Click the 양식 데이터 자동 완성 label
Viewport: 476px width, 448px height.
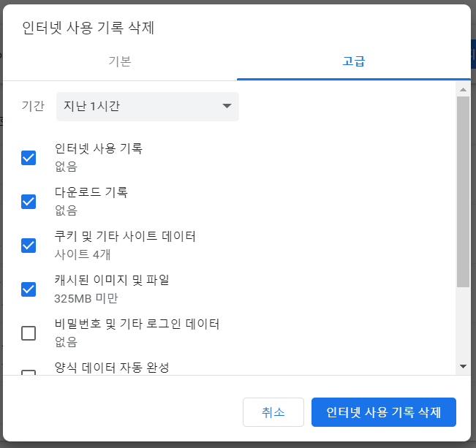click(112, 368)
